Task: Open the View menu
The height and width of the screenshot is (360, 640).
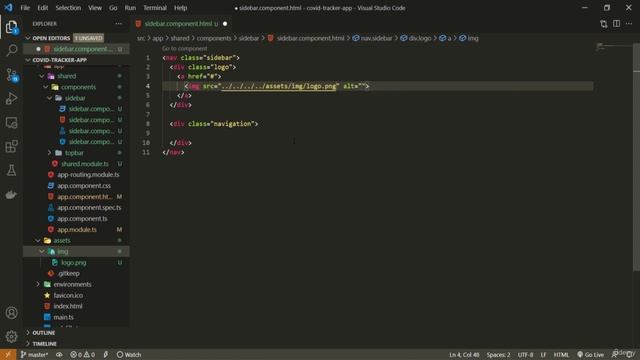Action: (95, 8)
